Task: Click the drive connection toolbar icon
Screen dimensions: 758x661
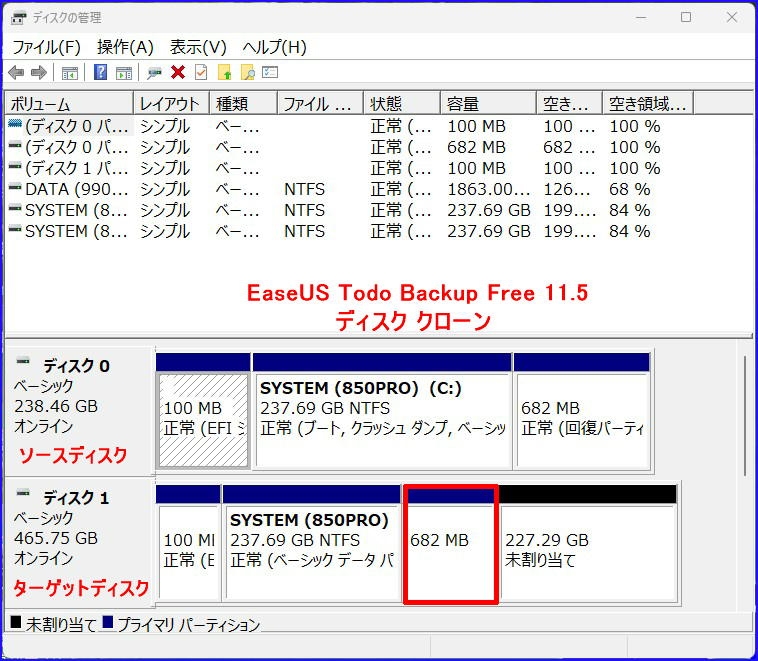Action: tap(154, 73)
